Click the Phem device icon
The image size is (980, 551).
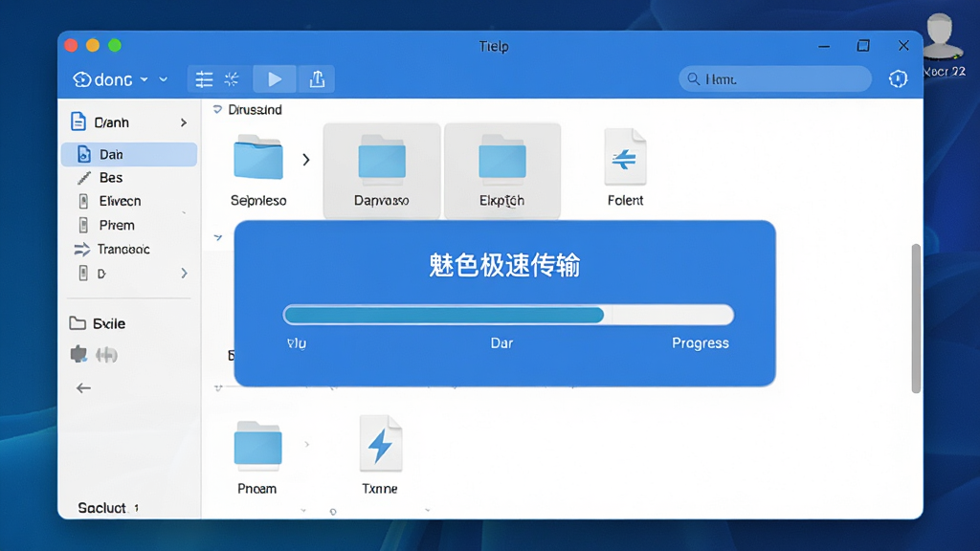[83, 225]
